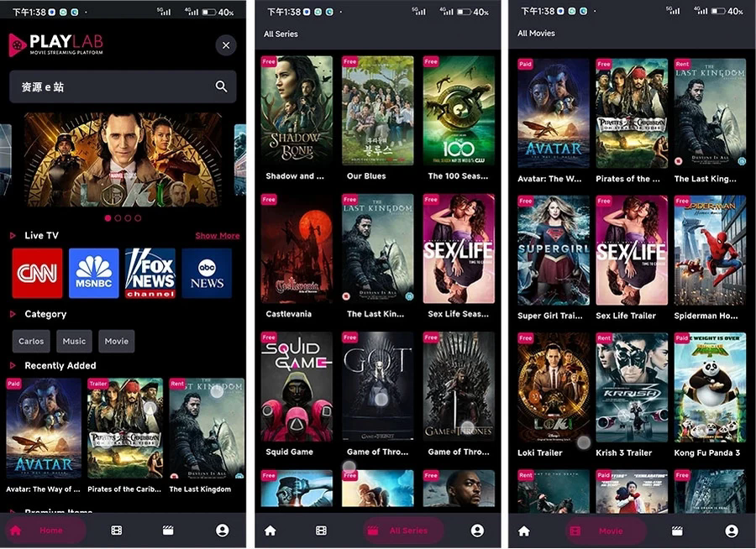Jump to the last carousel dot under the banner

(x=138, y=218)
